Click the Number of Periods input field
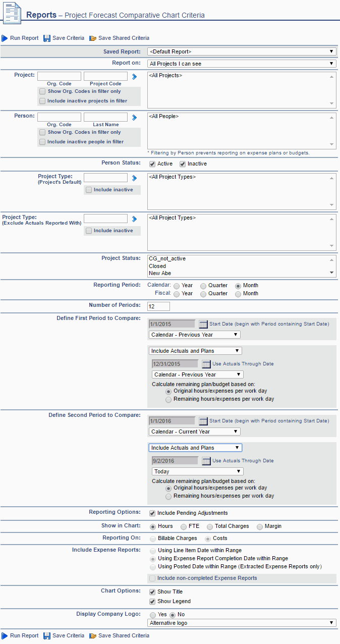340x644 pixels. [158, 306]
